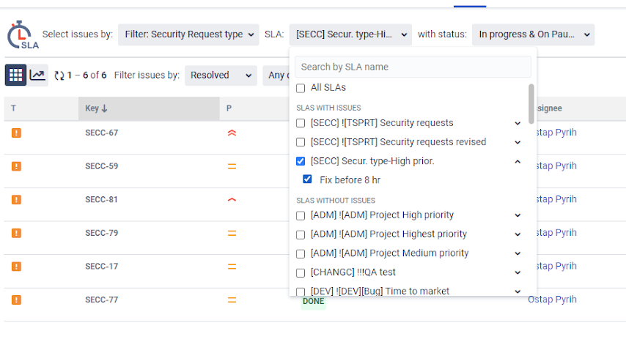The height and width of the screenshot is (364, 626).
Task: Click the issue type icon for SECC-67
Action: tap(16, 133)
